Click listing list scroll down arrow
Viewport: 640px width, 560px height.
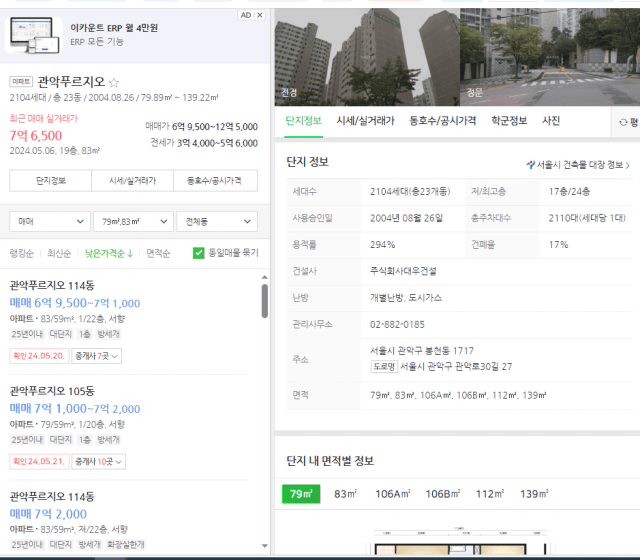click(x=264, y=546)
